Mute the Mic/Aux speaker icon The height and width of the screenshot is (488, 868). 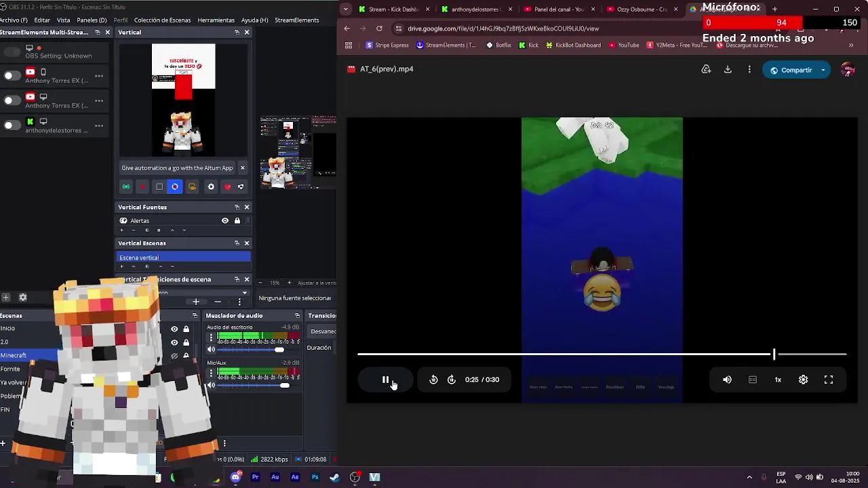(x=211, y=385)
